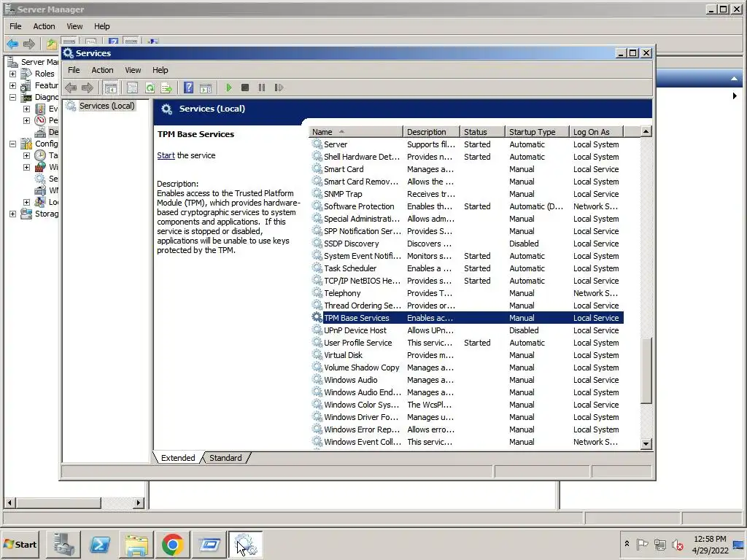This screenshot has width=747, height=560.
Task: Click the Services gear icon on taskbar
Action: 245,544
